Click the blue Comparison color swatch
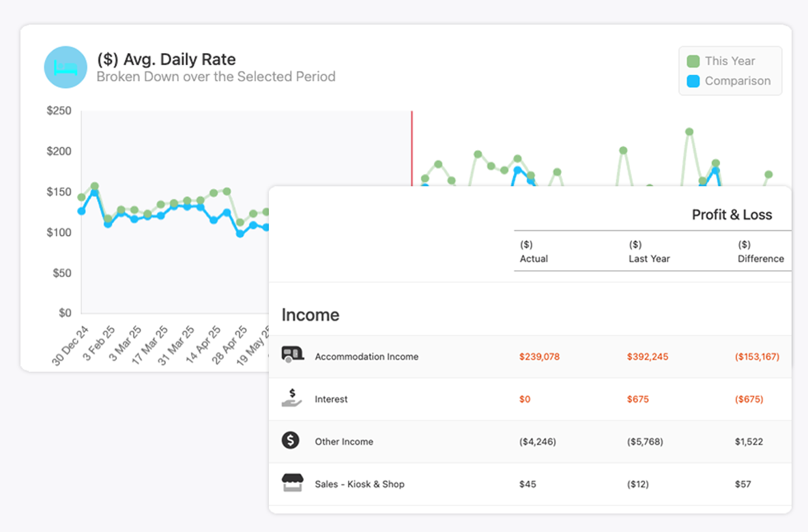 [693, 81]
